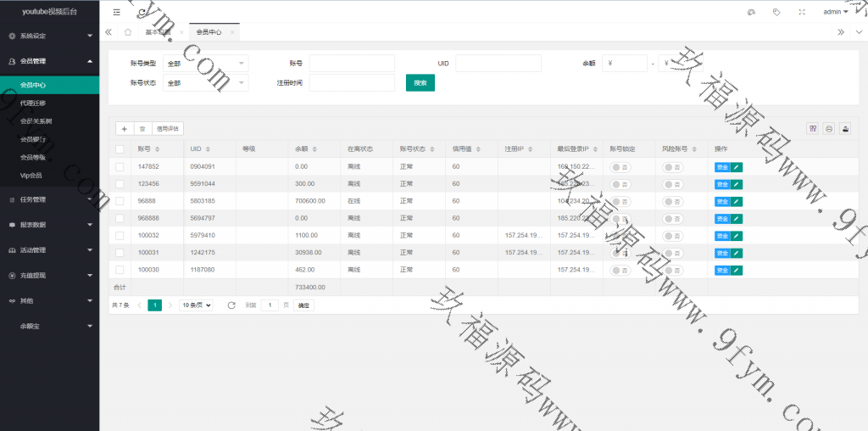Screen dimensions: 868x431
Task: Click the plus icon to add member
Action: click(x=125, y=129)
